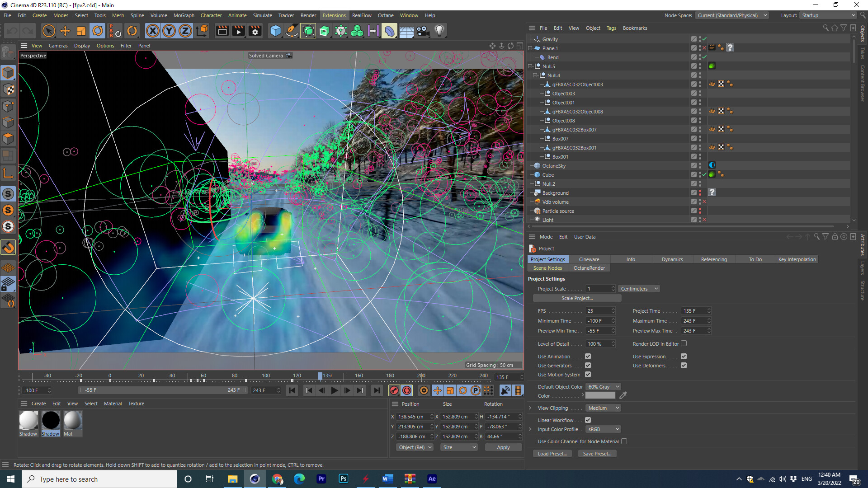The image size is (868, 488).
Task: Enable Render LOD in Editor
Action: pos(684,343)
